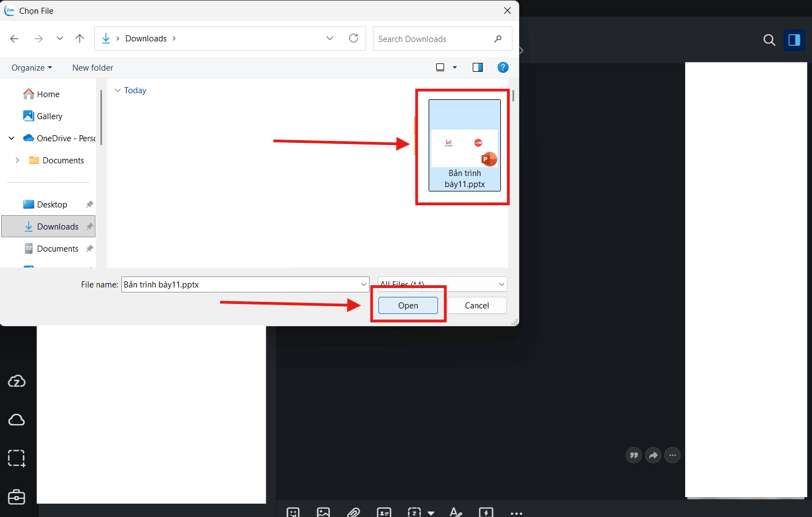Screen dimensions: 812x517
Task: Pin the Desktop entry in navigation pane
Action: 89,204
